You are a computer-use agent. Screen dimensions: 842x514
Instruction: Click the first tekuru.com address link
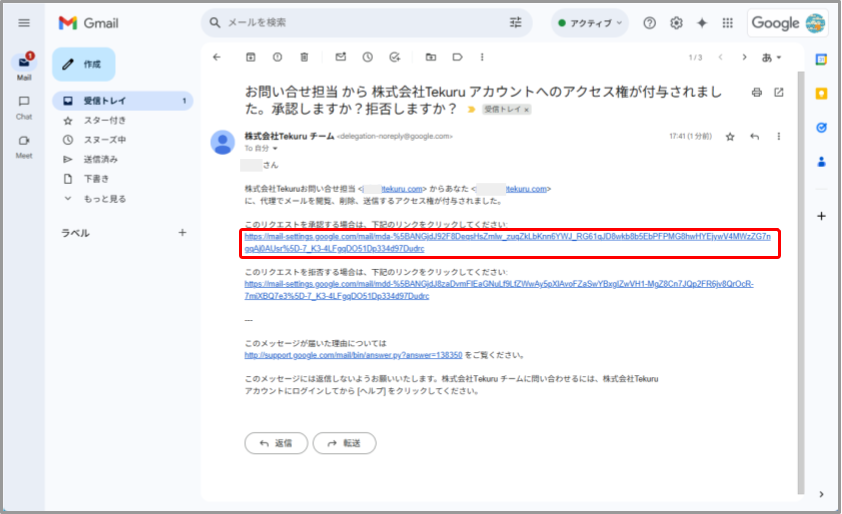click(402, 189)
